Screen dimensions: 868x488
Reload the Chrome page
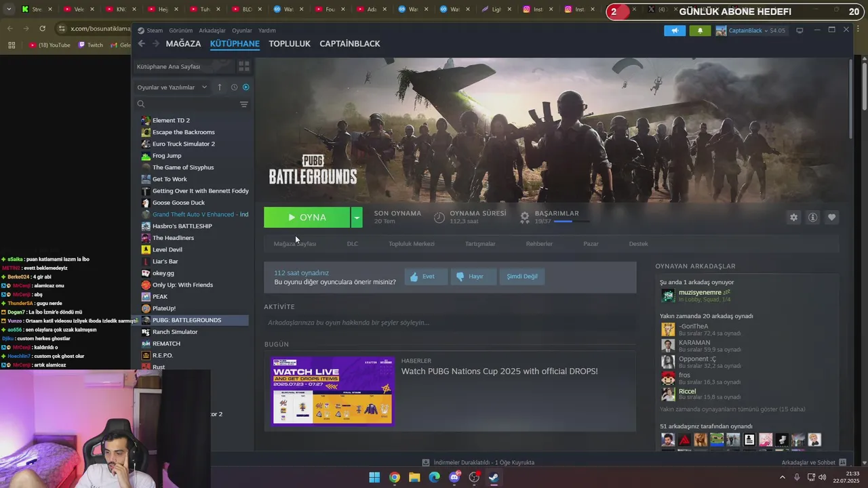click(42, 28)
